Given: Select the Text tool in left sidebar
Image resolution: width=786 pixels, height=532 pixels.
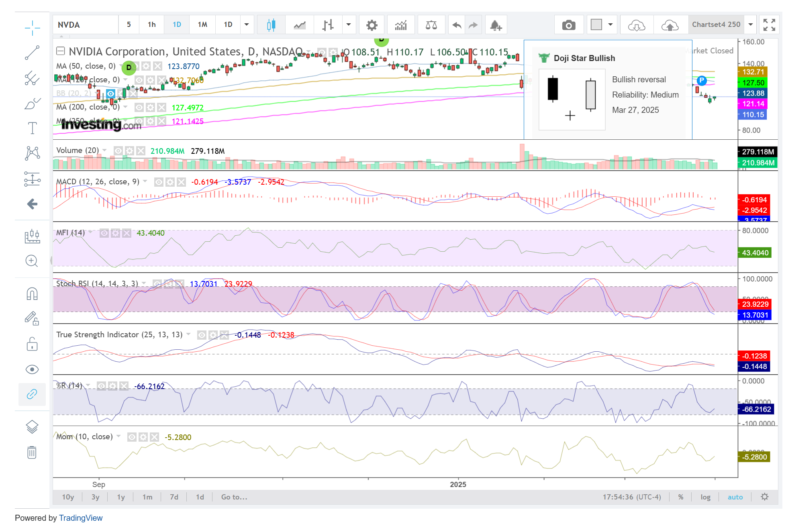Looking at the screenshot, I should (32, 128).
